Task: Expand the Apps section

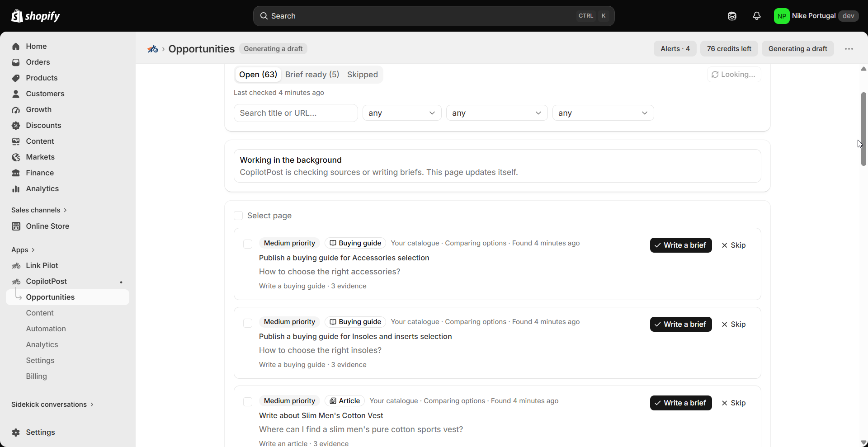Action: coord(23,250)
